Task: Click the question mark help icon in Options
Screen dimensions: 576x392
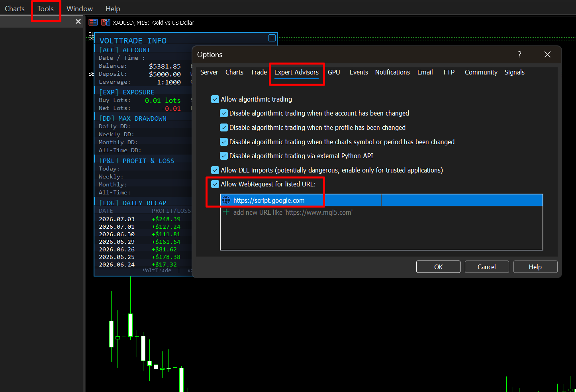Action: pos(519,55)
